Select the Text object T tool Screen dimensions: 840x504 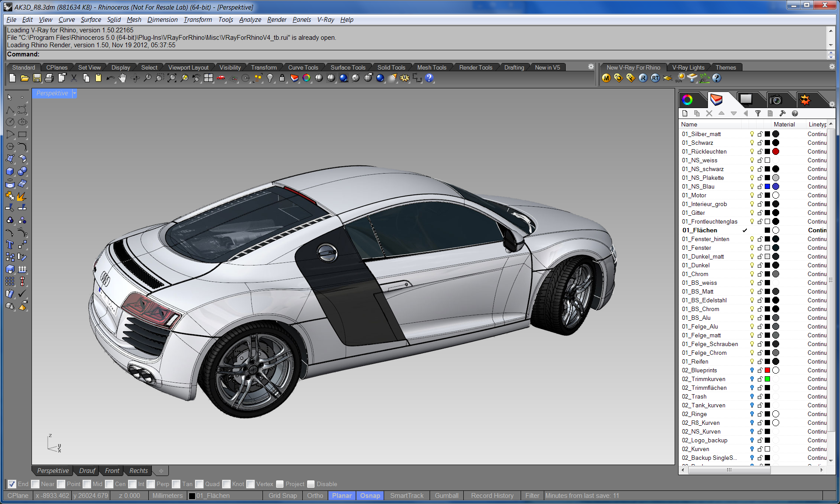[10, 245]
